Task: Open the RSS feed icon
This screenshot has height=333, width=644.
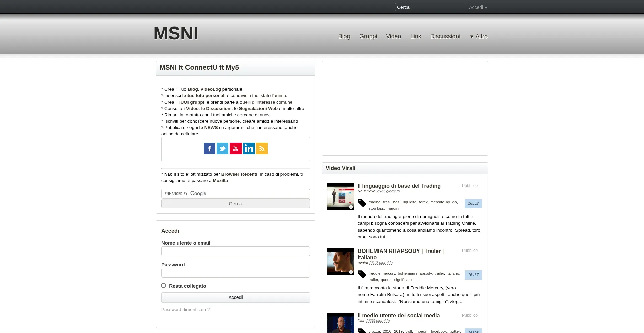Action: point(262,148)
